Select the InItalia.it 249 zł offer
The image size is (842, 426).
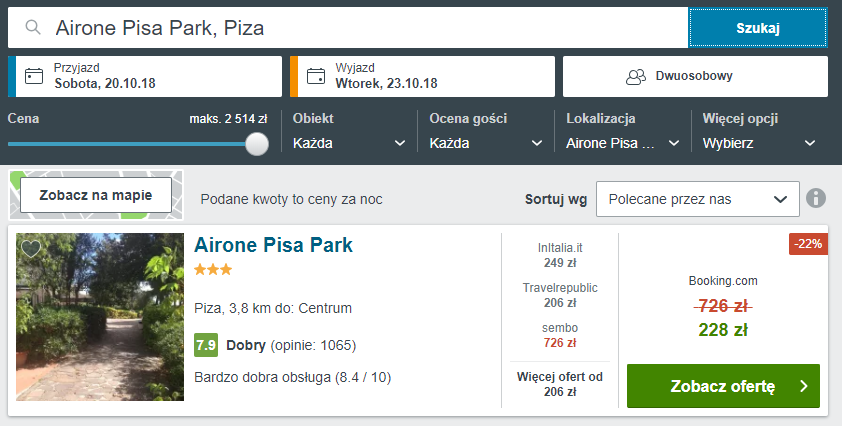[560, 255]
